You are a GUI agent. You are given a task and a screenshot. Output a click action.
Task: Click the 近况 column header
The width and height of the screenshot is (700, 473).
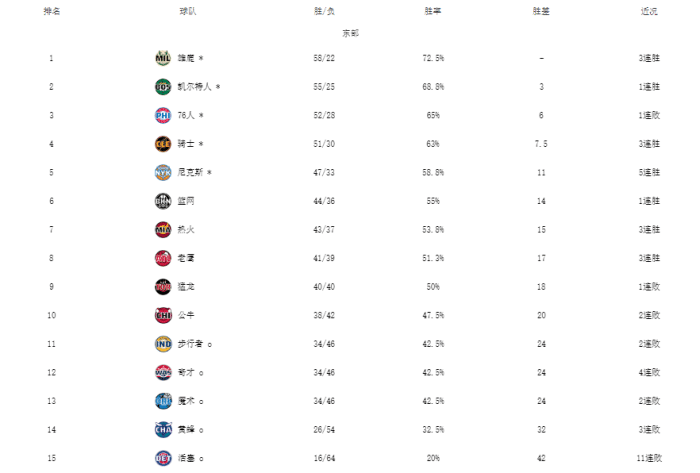649,11
